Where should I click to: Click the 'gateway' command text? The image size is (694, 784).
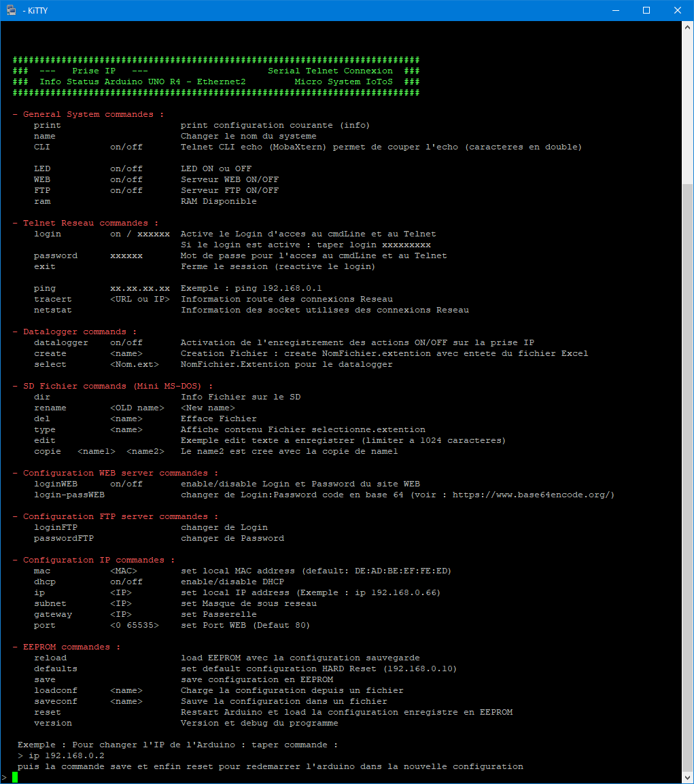pyautogui.click(x=53, y=615)
